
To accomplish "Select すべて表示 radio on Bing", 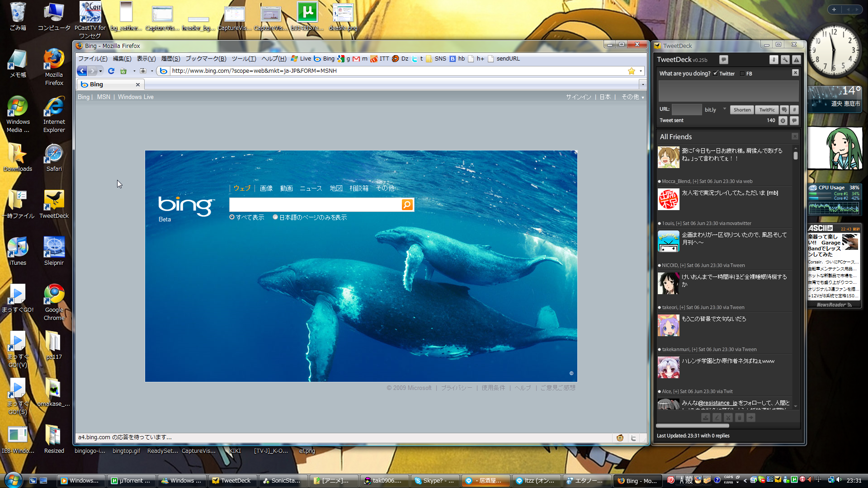I will click(x=232, y=217).
